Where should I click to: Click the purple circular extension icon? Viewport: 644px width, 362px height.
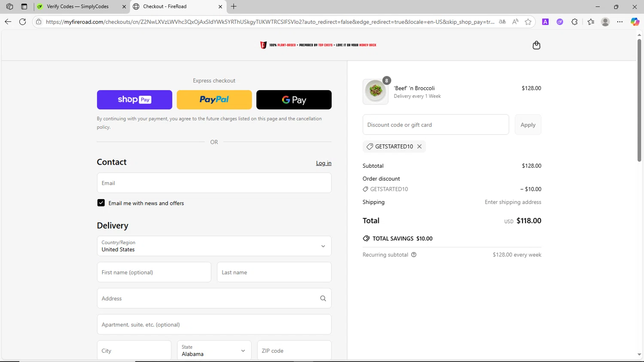tap(560, 21)
